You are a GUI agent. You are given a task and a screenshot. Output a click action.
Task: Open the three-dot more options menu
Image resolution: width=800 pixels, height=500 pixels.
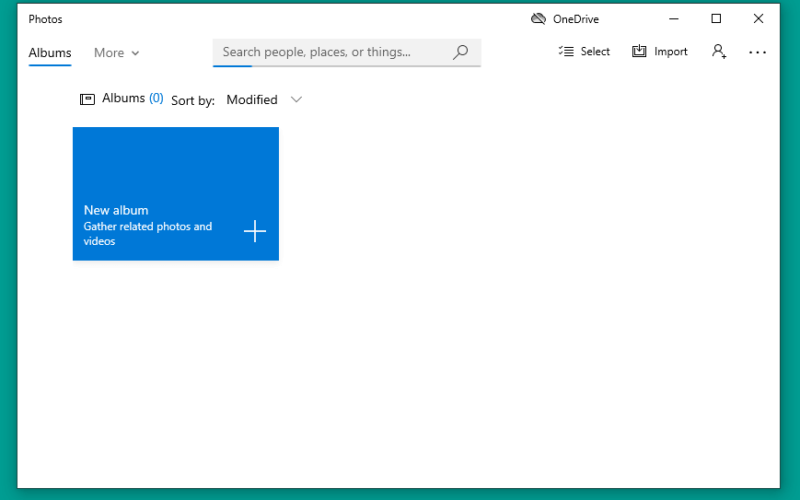(757, 52)
